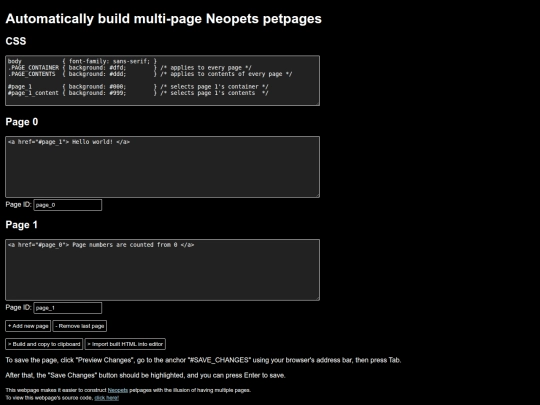
Task: Click the main page title heading
Action: 164,19
